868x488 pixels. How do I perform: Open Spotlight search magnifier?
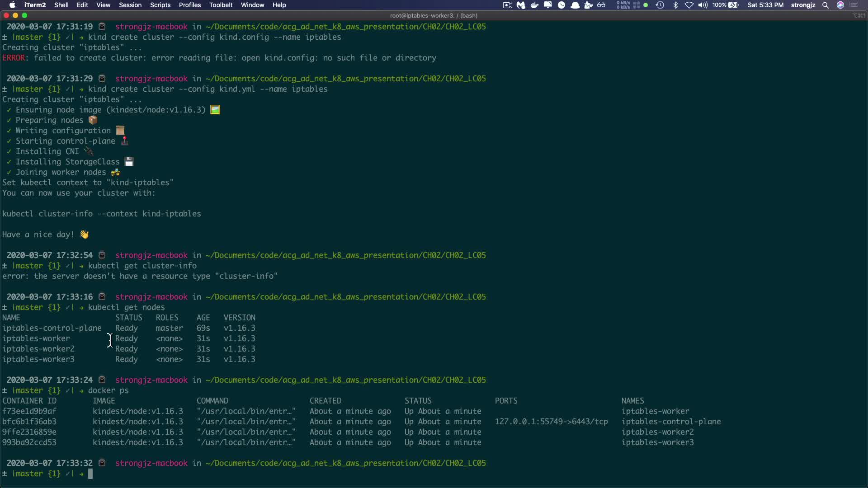coord(826,5)
